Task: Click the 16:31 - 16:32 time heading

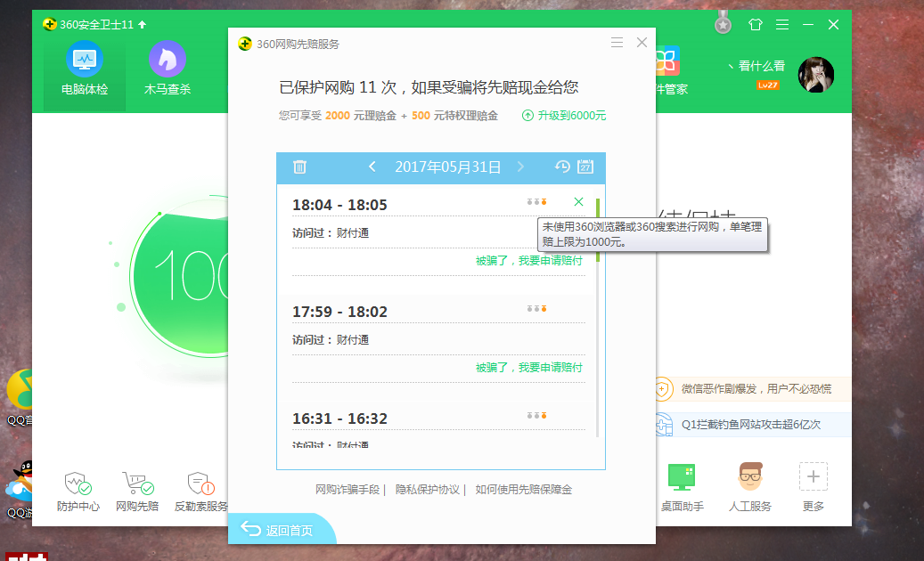Action: 339,419
